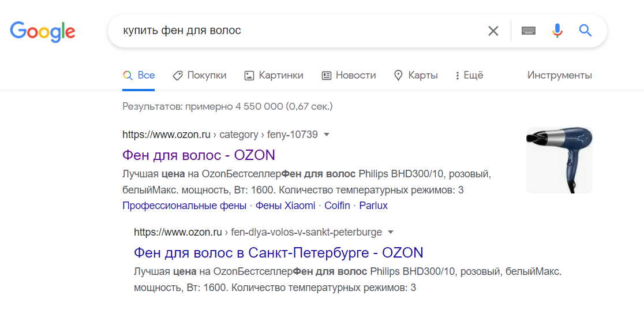Screen dimensions: 644x313
Task: Open 'Фен для волос в Санкт-Петербурге - OZON' result
Action: [278, 252]
